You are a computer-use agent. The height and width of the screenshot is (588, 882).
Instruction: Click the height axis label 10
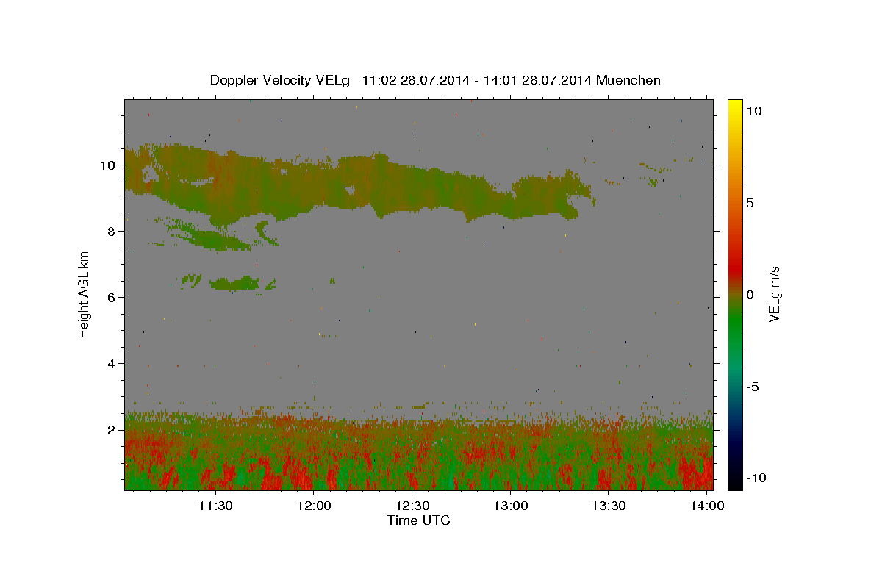point(109,165)
